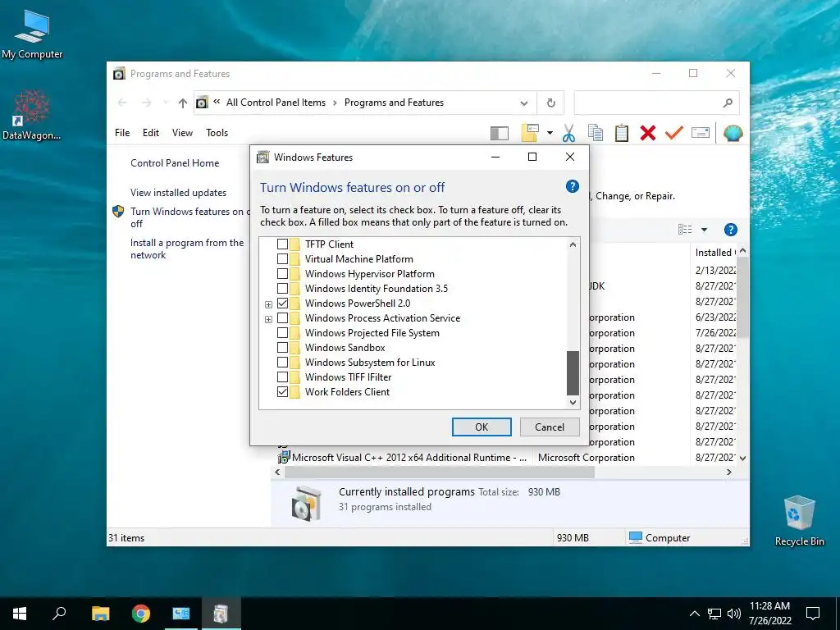
Task: Check Windows Process Activation Service box
Action: coord(282,318)
